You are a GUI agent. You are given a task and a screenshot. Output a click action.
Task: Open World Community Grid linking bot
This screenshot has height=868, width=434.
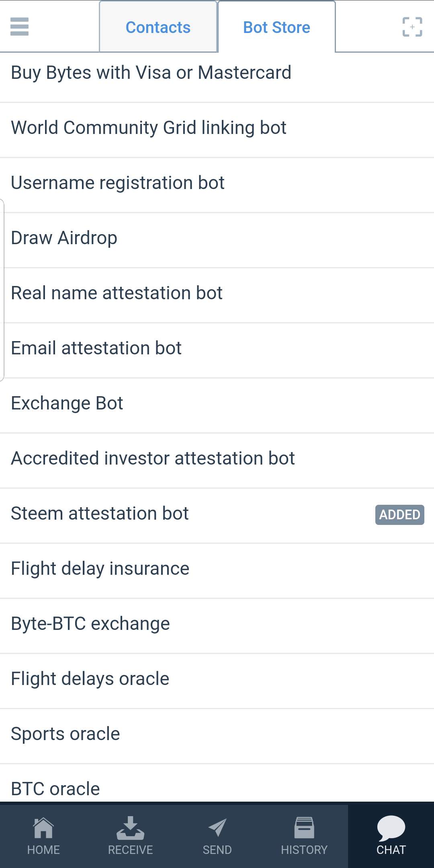coord(149,128)
